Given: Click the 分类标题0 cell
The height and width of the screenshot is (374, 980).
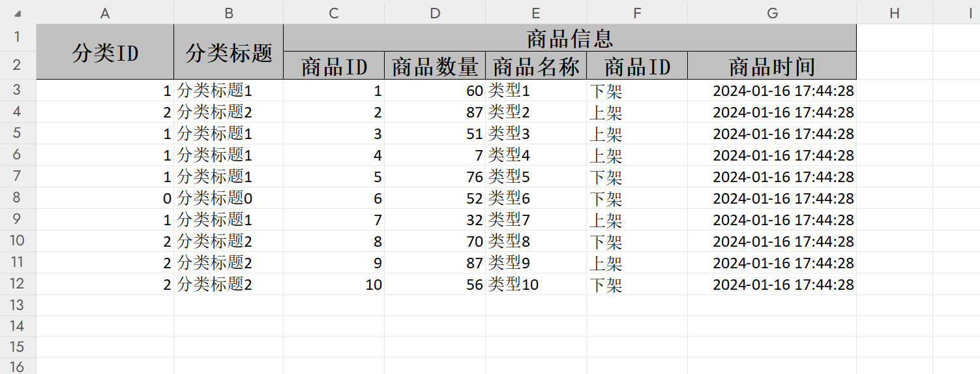Looking at the screenshot, I should point(228,198).
